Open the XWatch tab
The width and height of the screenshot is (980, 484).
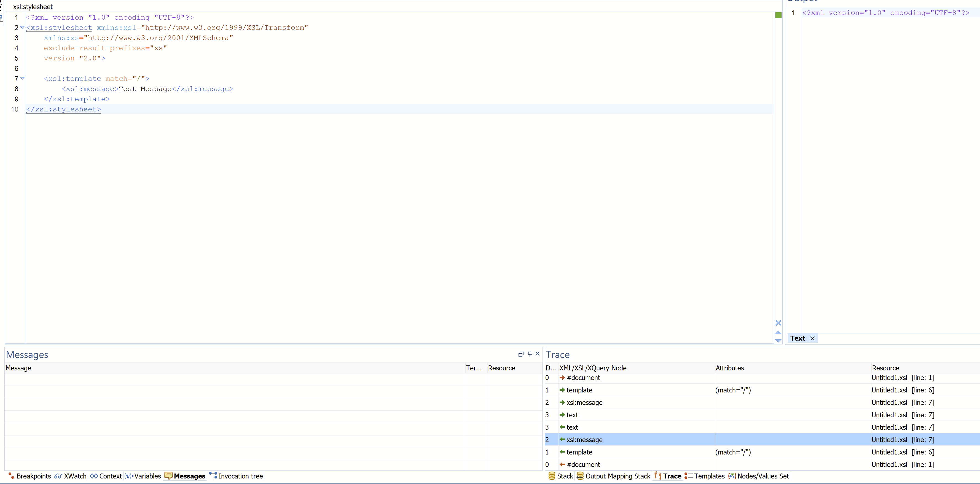(x=71, y=476)
